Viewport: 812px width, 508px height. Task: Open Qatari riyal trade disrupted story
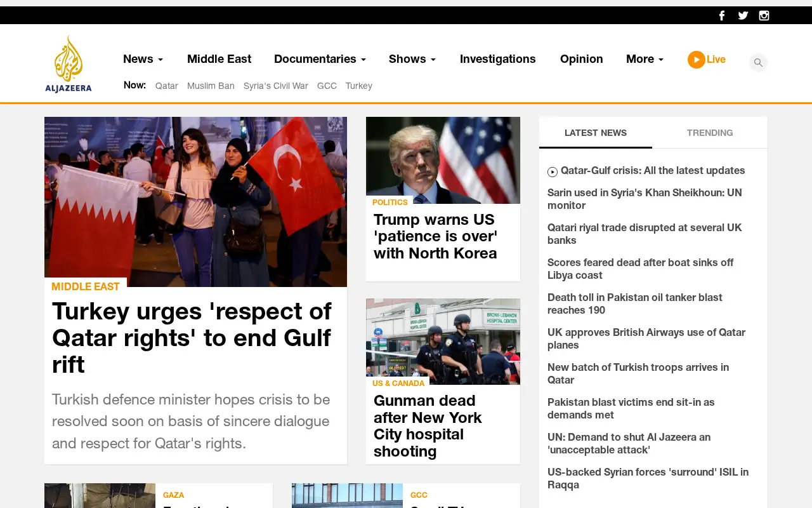click(645, 234)
